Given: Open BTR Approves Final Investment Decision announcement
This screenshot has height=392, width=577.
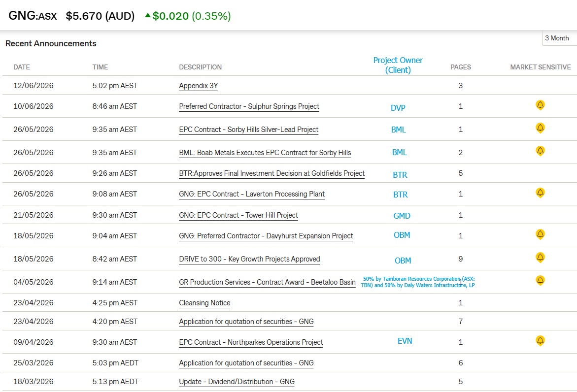Looking at the screenshot, I should (272, 173).
